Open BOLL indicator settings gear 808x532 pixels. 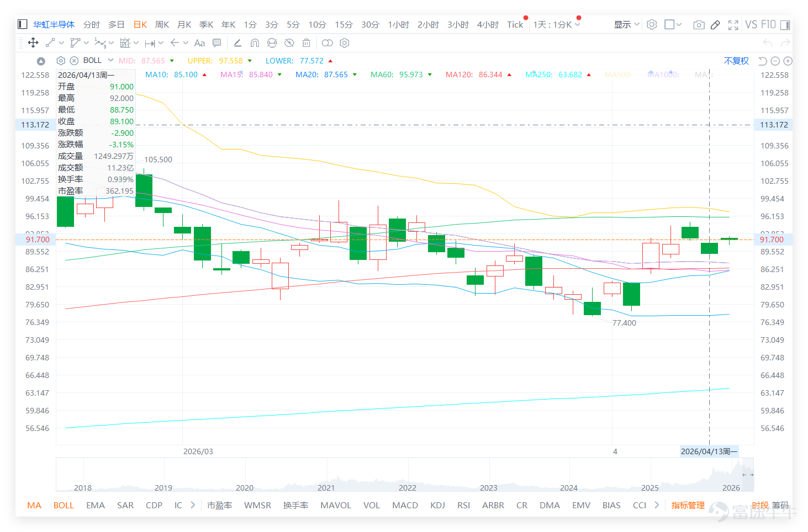(61, 61)
